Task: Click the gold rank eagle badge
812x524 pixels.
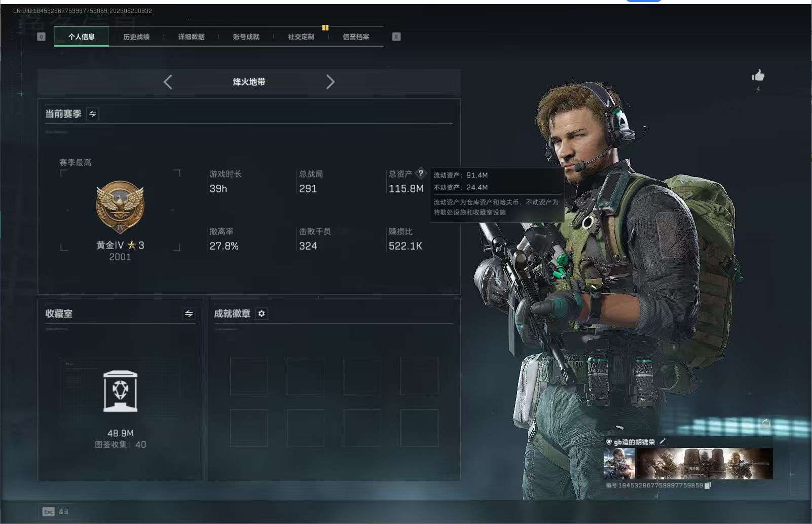Action: pyautogui.click(x=120, y=207)
